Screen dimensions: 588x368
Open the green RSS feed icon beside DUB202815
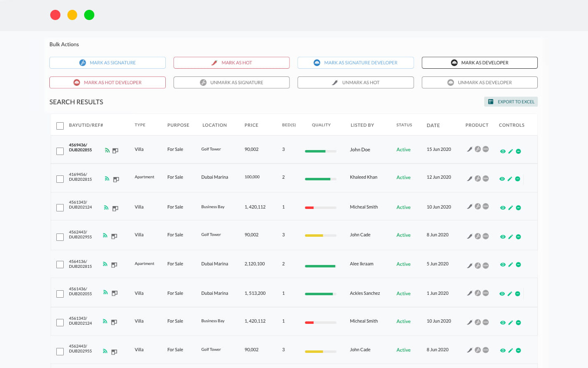point(107,179)
